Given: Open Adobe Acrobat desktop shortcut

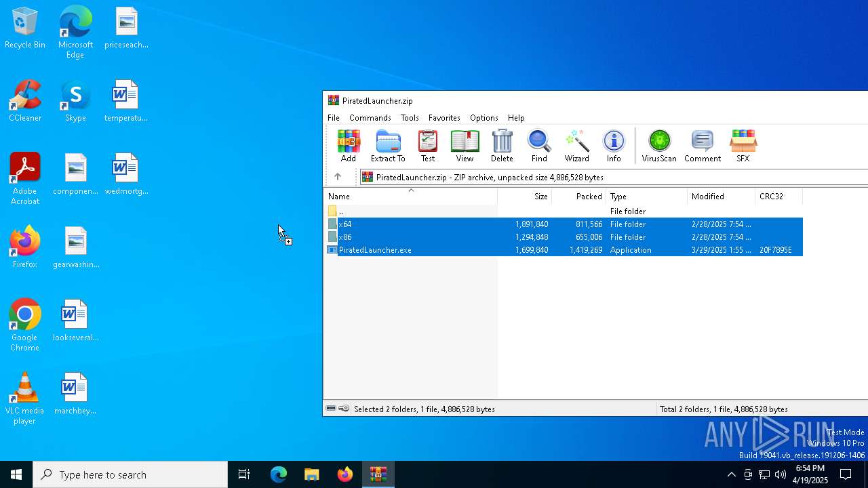Looking at the screenshot, I should click(x=25, y=179).
